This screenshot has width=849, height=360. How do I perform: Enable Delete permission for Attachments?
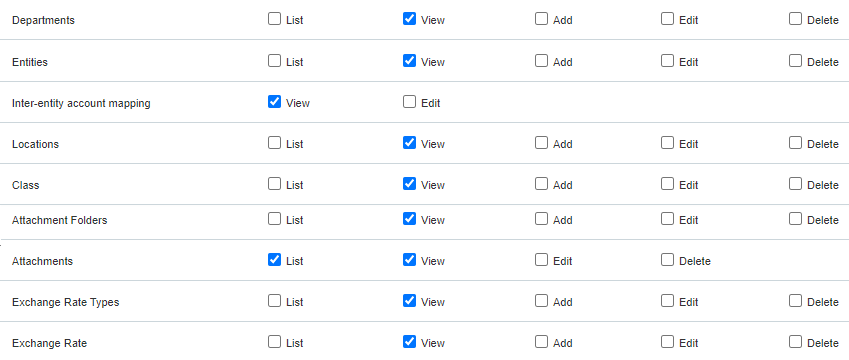tap(668, 260)
